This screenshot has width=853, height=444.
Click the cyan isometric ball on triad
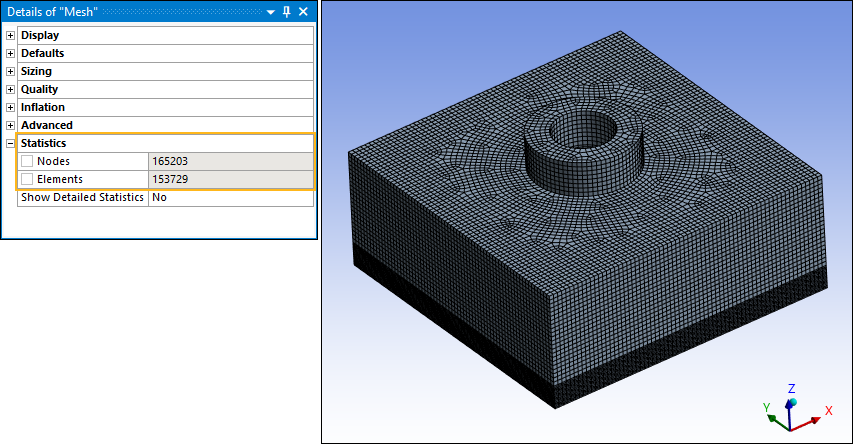pos(792,403)
